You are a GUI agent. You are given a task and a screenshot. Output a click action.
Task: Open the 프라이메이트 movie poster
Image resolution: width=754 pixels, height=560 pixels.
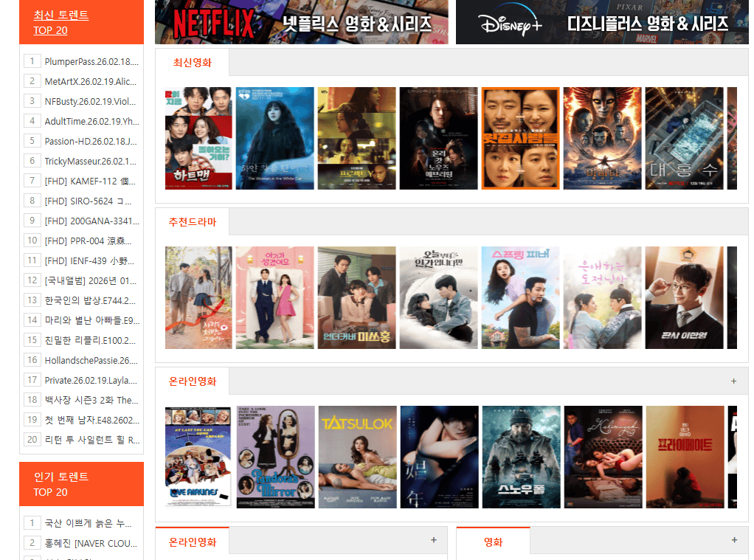click(685, 457)
